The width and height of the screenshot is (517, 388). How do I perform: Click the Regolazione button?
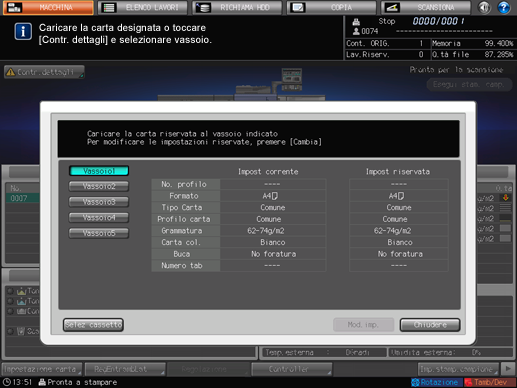tap(208, 369)
